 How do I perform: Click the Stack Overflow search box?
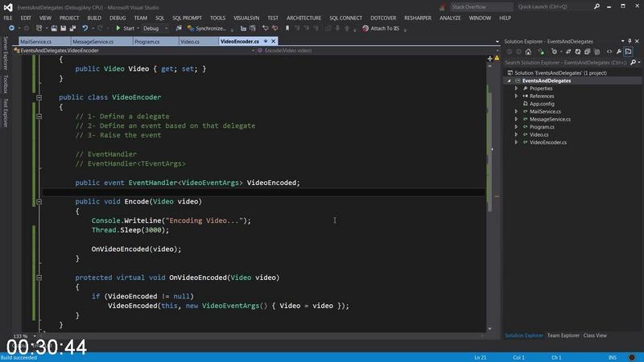pos(481,6)
